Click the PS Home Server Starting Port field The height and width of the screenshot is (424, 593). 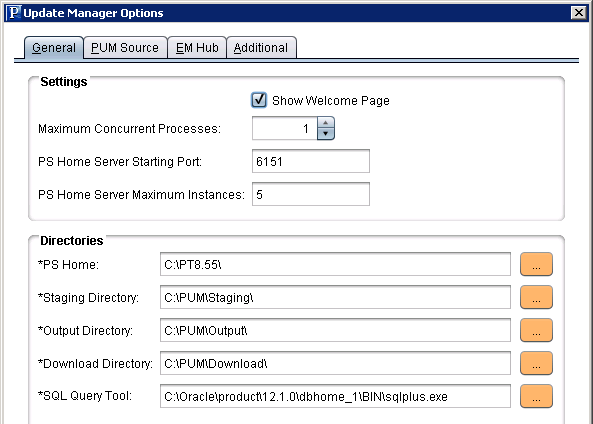(311, 161)
